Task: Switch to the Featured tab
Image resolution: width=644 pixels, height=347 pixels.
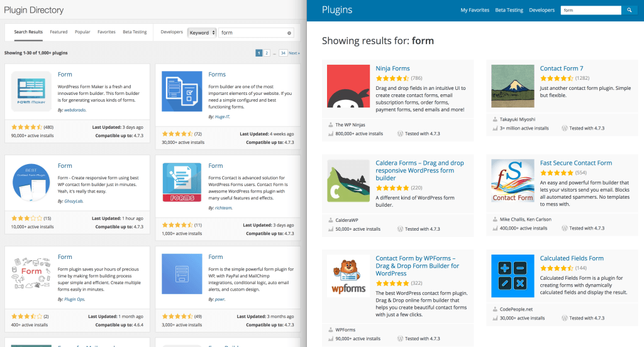Action: pyautogui.click(x=58, y=32)
